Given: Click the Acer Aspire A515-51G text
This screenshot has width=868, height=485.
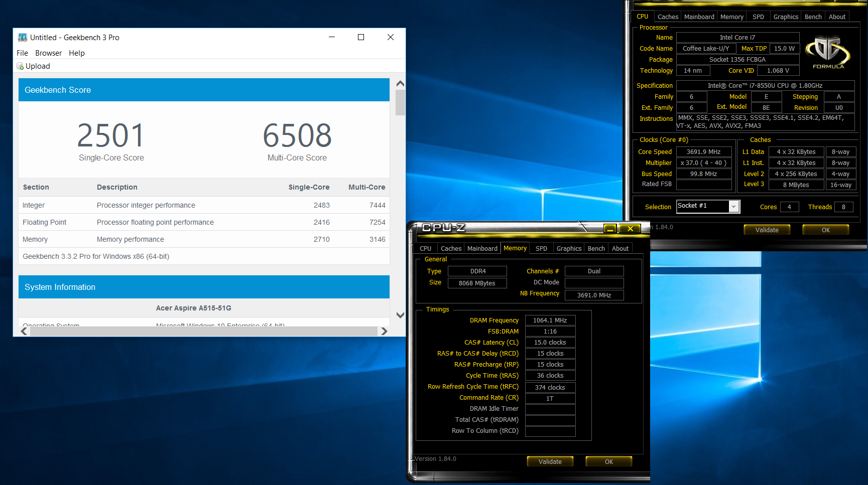Looking at the screenshot, I should [194, 308].
